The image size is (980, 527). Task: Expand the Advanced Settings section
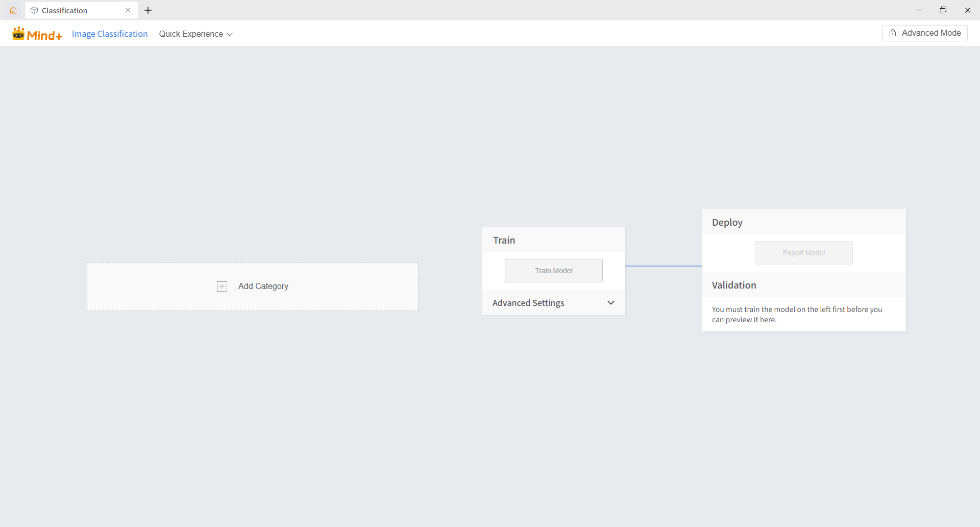tap(528, 303)
